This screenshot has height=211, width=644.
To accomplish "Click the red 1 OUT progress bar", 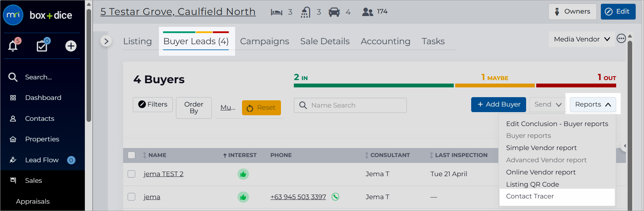I will tap(576, 85).
